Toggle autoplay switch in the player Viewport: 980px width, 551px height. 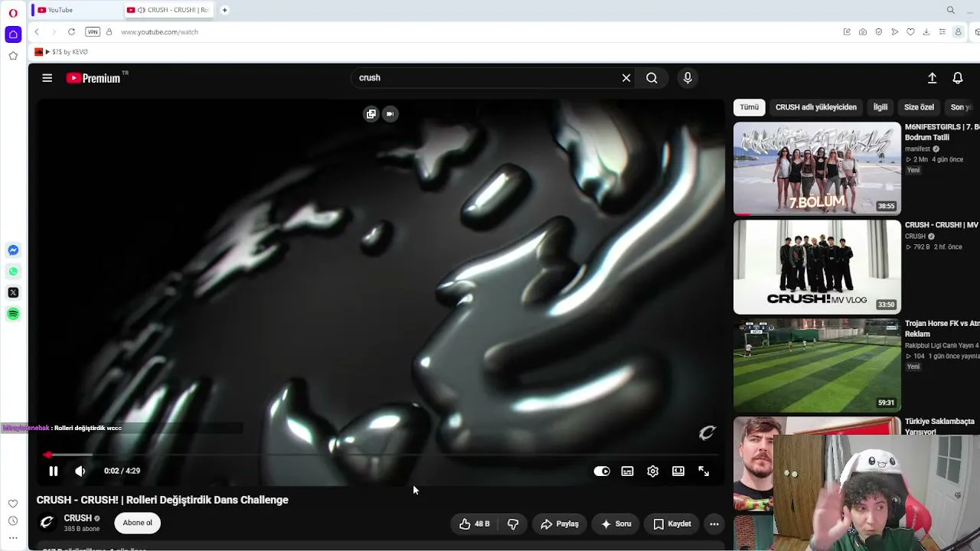coord(602,471)
